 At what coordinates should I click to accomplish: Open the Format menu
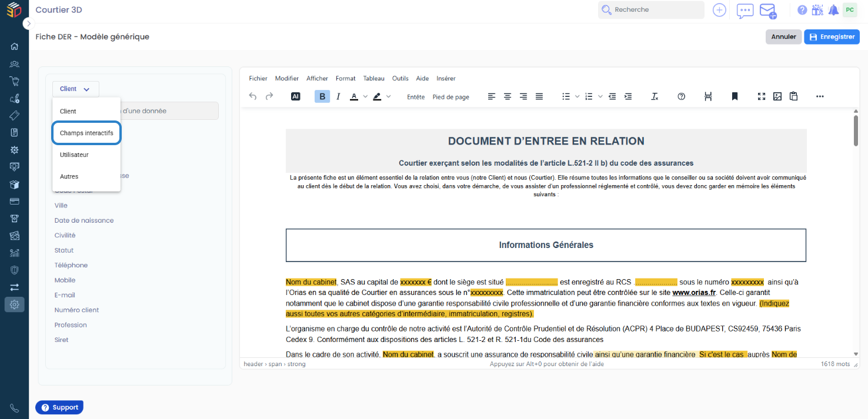[x=346, y=78]
